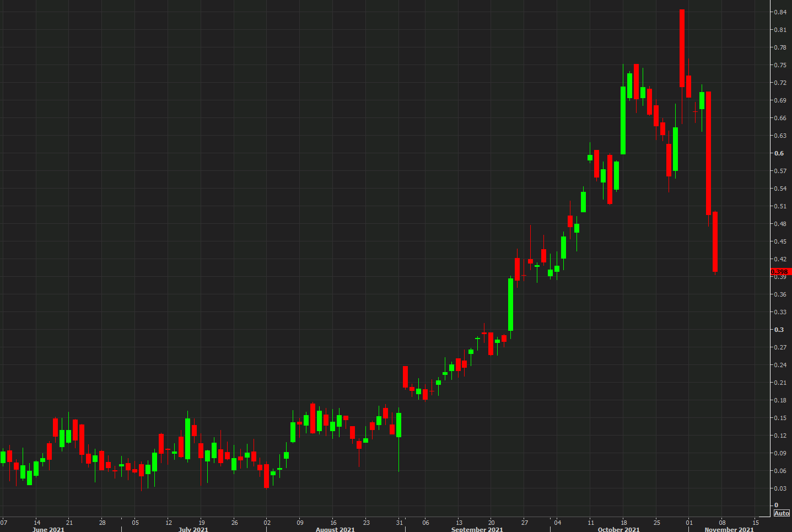The image size is (792, 532).
Task: Click the 0.51 price axis label
Action: pyautogui.click(x=780, y=206)
